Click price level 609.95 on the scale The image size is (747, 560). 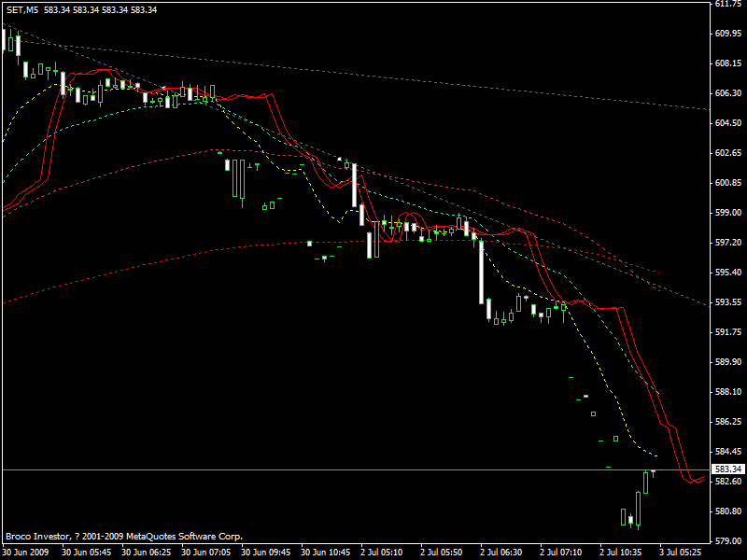(x=728, y=34)
